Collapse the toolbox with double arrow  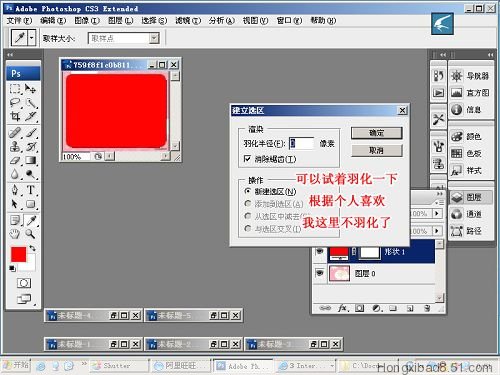tap(10, 54)
